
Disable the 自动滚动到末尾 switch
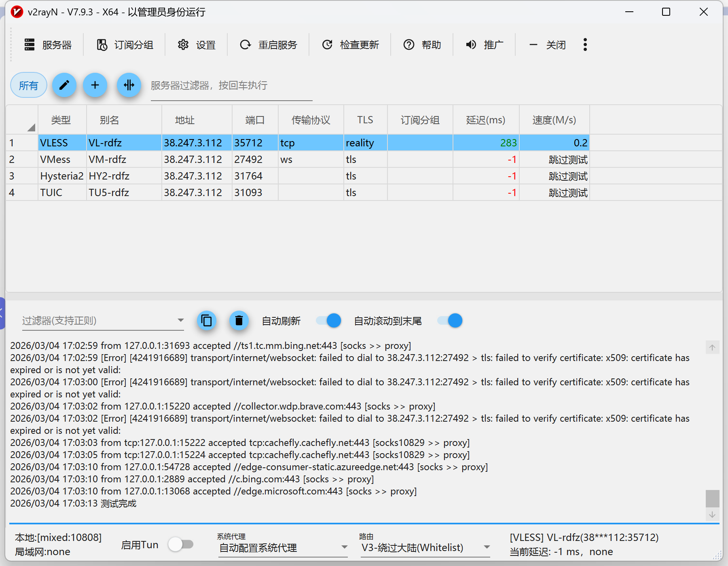pos(450,321)
